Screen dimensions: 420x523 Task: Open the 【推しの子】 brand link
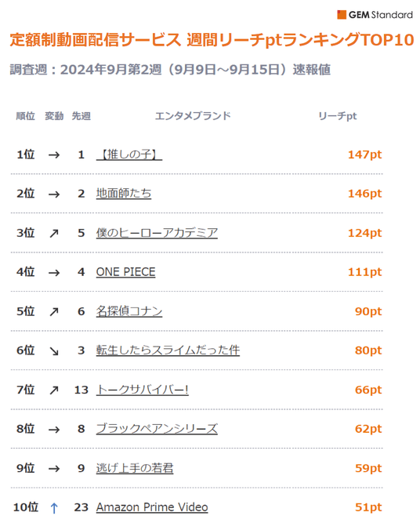(x=129, y=154)
